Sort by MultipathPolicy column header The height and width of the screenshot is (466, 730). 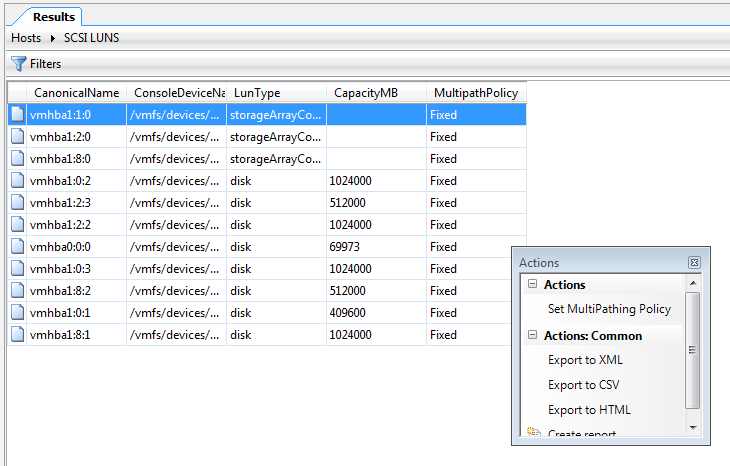point(476,93)
